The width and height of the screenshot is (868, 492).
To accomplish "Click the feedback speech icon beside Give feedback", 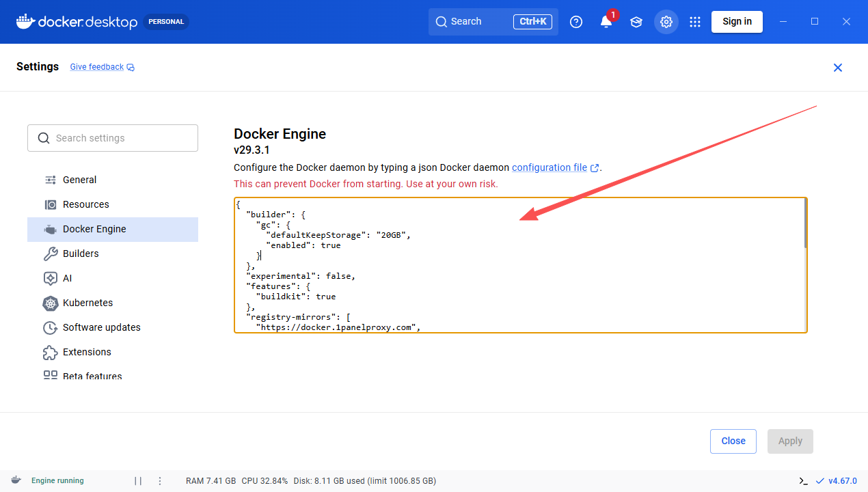I will pyautogui.click(x=131, y=67).
